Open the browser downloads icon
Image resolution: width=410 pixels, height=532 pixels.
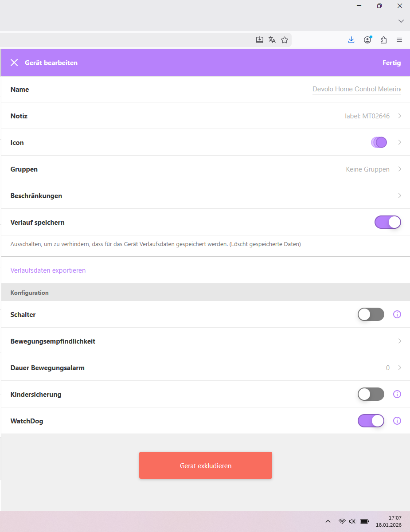pos(351,40)
